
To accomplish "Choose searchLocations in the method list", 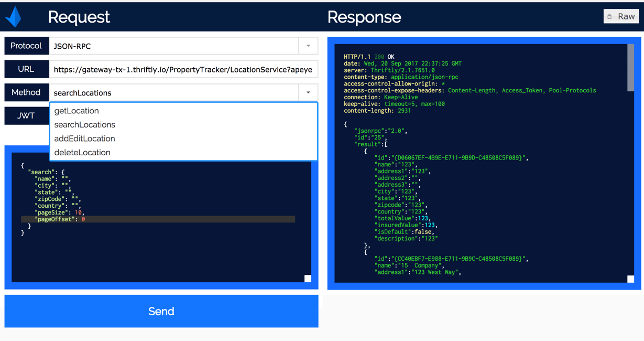I will [84, 125].
